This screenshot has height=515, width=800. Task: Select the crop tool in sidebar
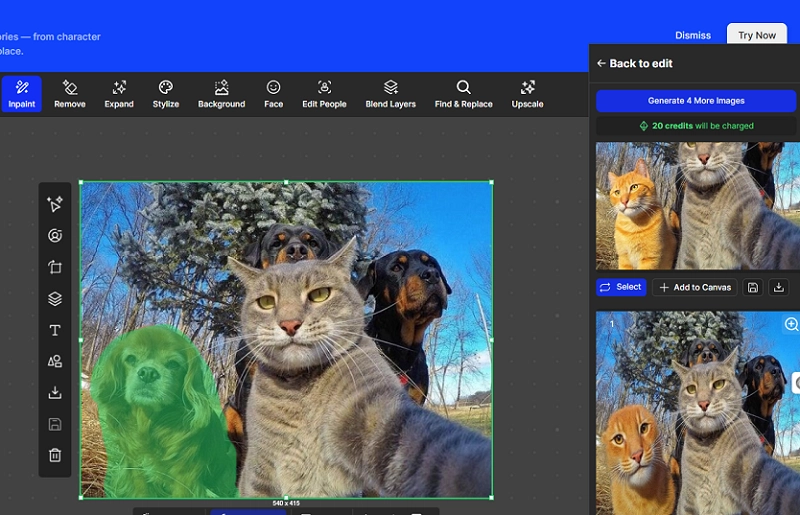point(55,267)
